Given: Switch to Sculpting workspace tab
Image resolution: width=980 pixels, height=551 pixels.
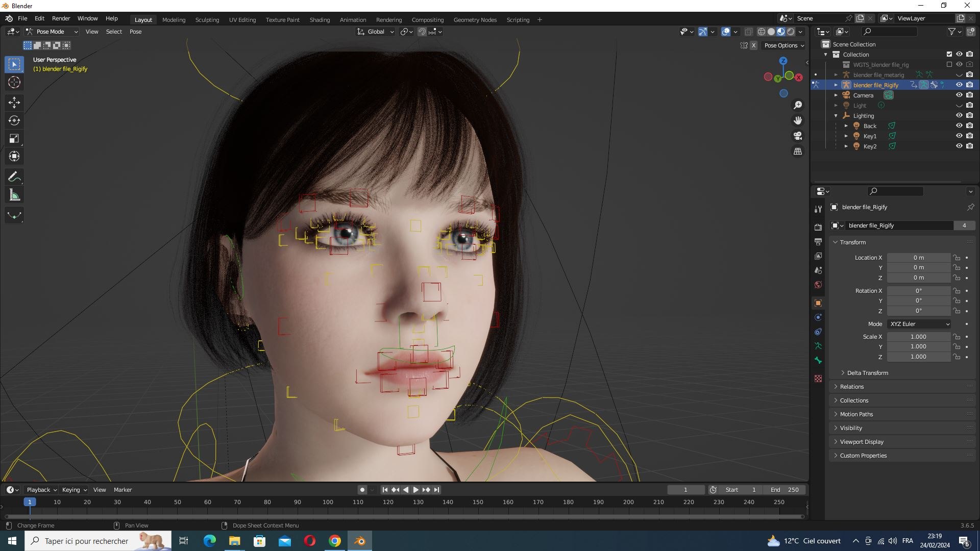Looking at the screenshot, I should tap(207, 20).
